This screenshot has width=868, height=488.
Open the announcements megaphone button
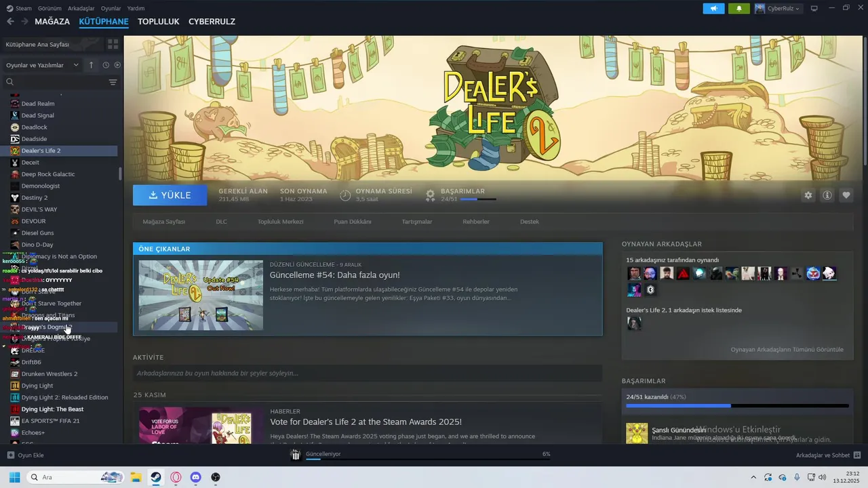click(713, 8)
